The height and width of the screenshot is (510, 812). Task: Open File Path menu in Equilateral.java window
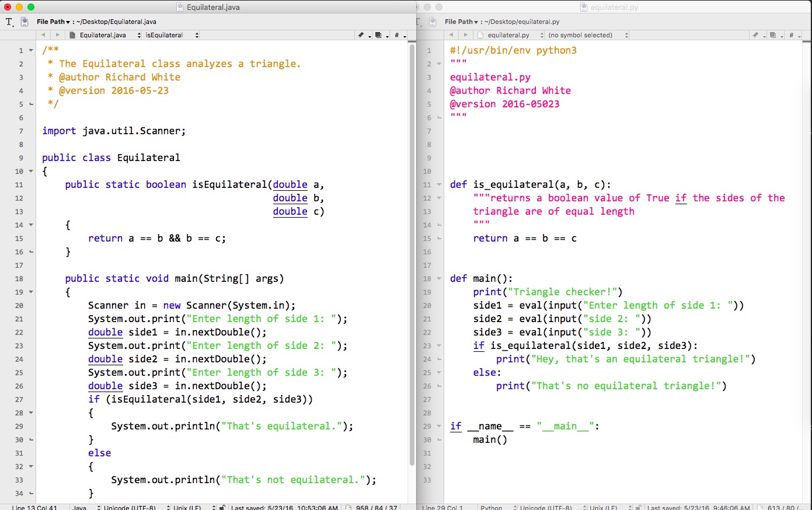[53, 22]
